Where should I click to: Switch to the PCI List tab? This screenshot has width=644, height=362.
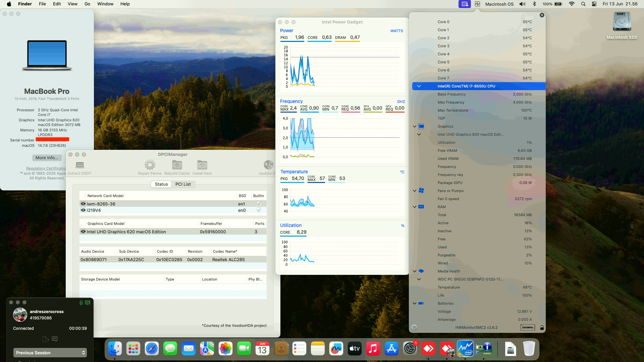click(182, 184)
